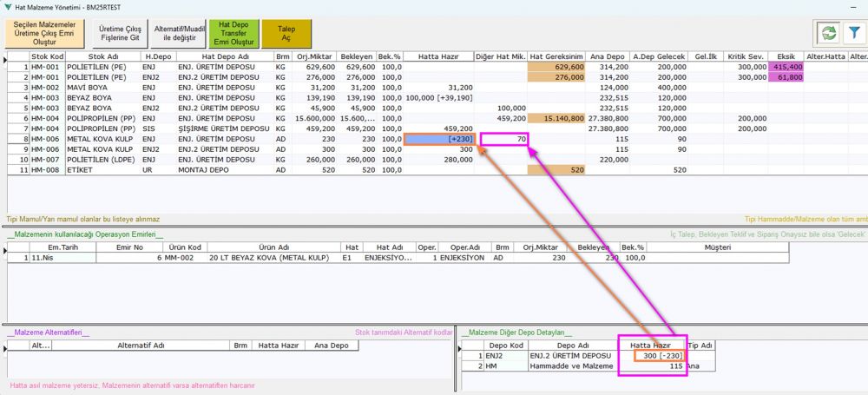Image resolution: width=868 pixels, height=395 pixels.
Task: Click the Hat Gereksinim column header
Action: [x=556, y=56]
